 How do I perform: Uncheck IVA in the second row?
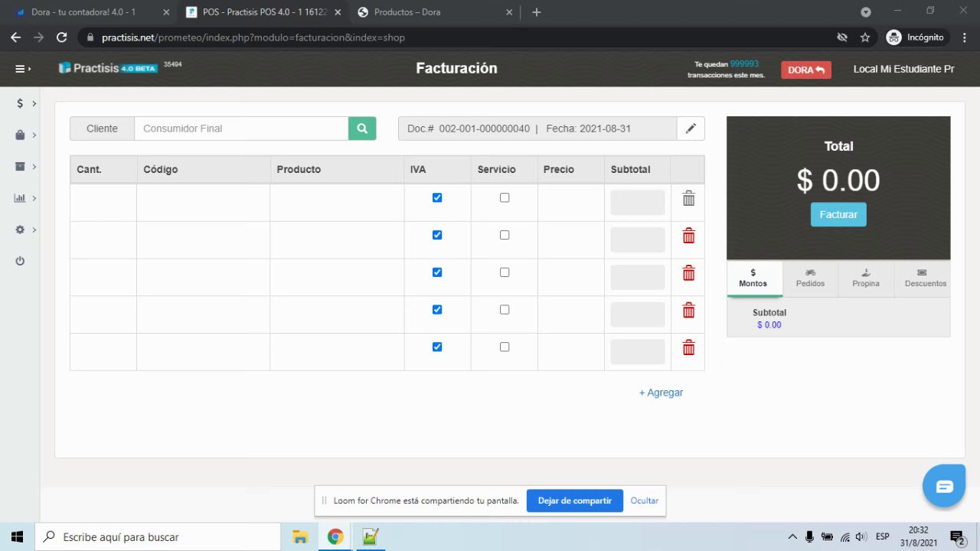[x=437, y=235]
